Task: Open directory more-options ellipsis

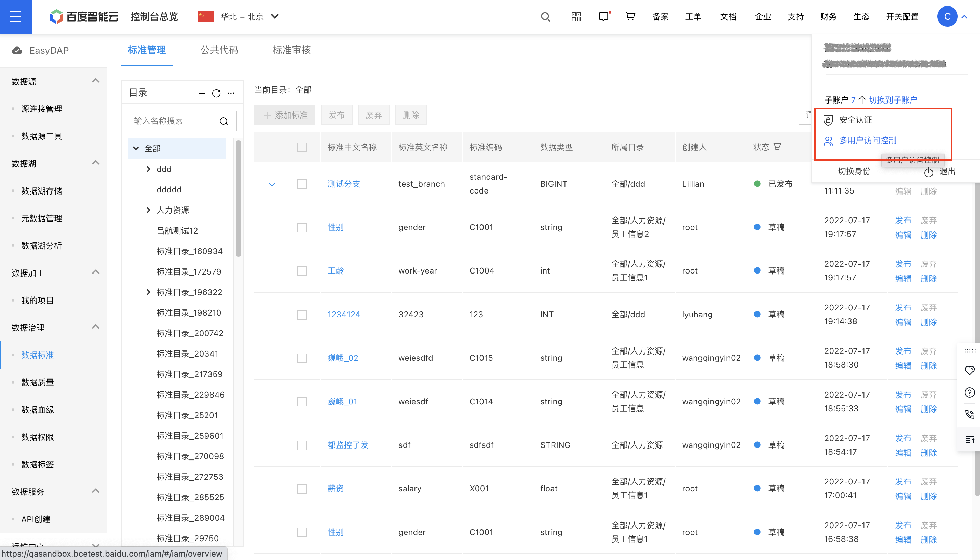Action: coord(231,93)
